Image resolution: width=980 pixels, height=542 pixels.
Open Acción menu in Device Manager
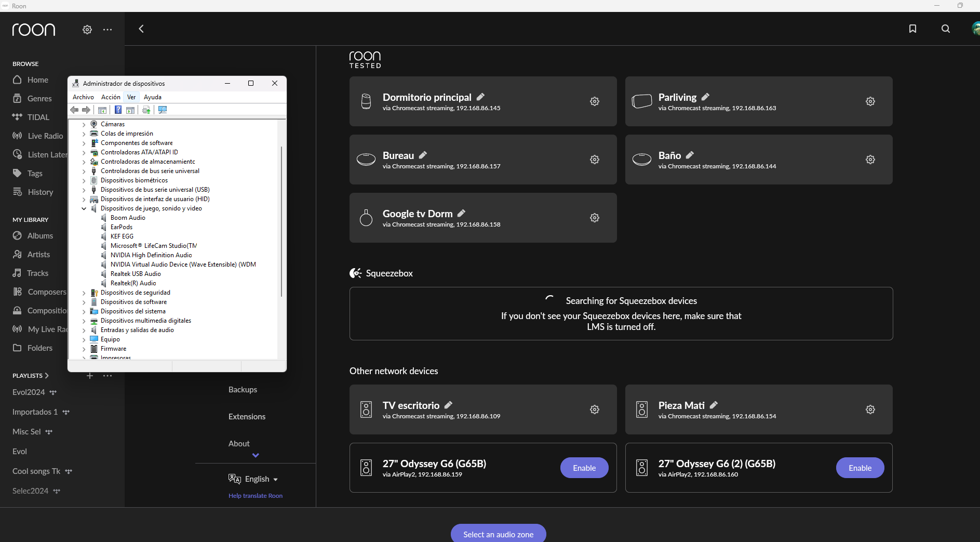tap(111, 97)
